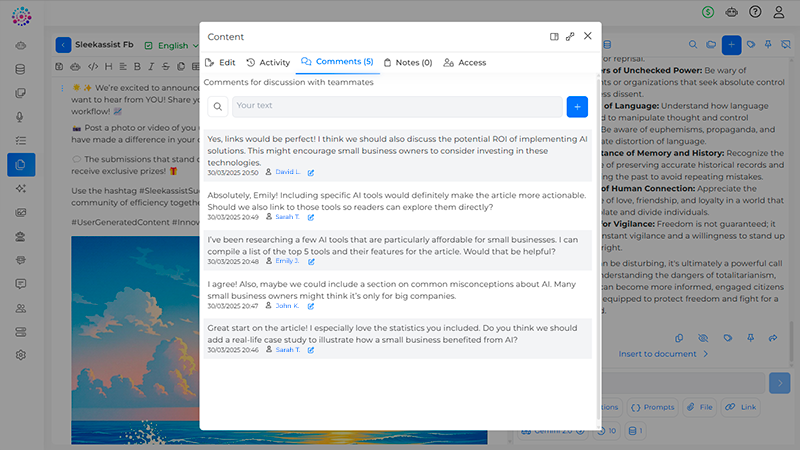Open the help question mark icon
The height and width of the screenshot is (450, 800).
[x=755, y=12]
